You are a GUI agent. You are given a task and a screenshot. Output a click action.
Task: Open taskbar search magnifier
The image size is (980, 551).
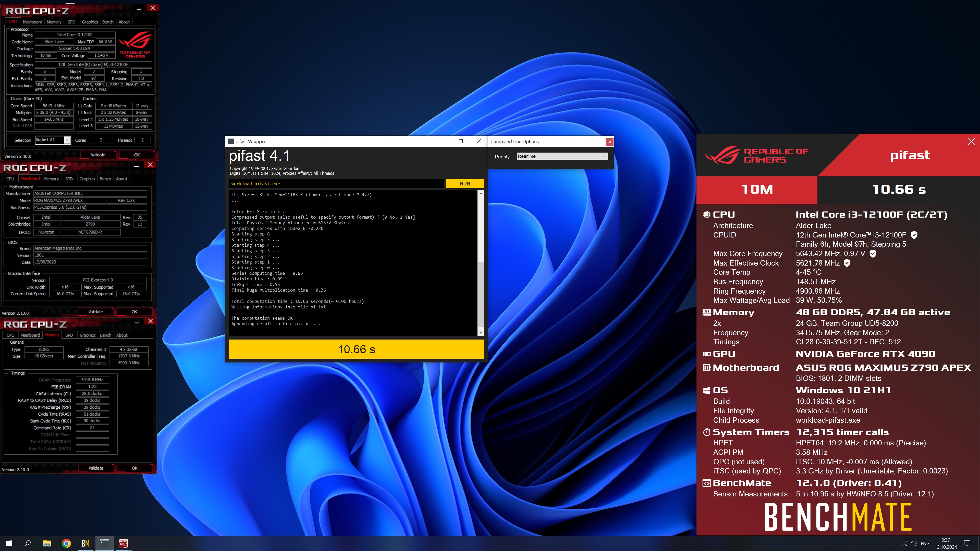(28, 543)
